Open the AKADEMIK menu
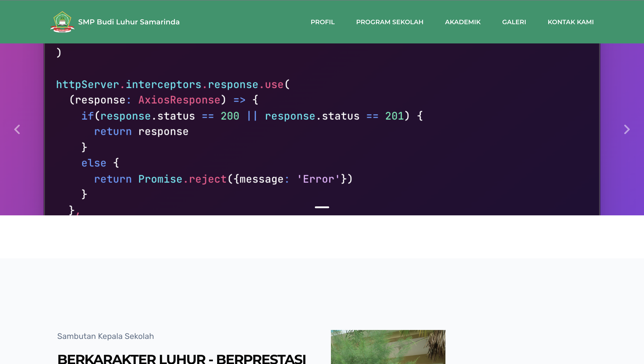 click(x=462, y=22)
